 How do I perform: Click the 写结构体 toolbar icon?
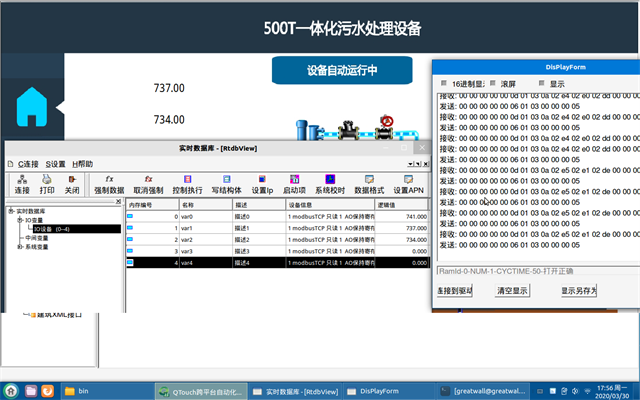coord(227,179)
